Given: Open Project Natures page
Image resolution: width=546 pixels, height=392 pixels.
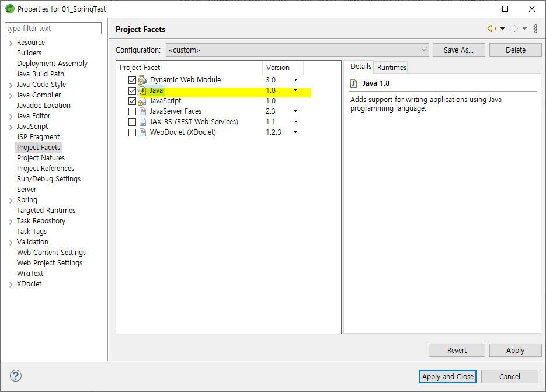Looking at the screenshot, I should [x=41, y=158].
